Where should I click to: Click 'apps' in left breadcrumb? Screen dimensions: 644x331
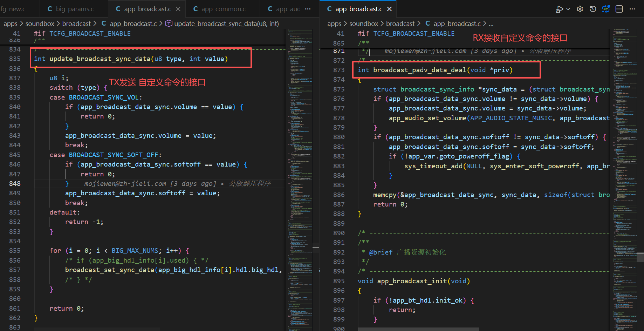[x=11, y=24]
